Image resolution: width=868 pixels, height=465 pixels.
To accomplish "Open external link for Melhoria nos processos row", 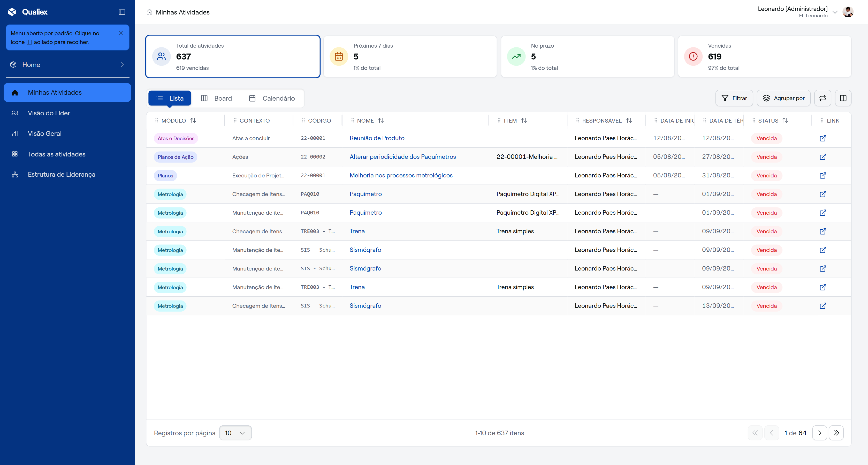I will tap(823, 175).
